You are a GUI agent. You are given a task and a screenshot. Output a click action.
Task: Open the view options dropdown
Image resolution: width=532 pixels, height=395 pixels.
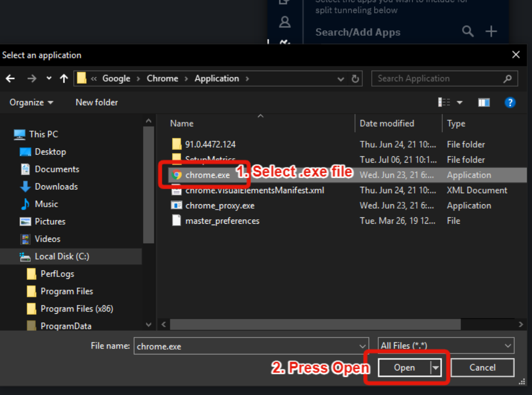coord(459,102)
